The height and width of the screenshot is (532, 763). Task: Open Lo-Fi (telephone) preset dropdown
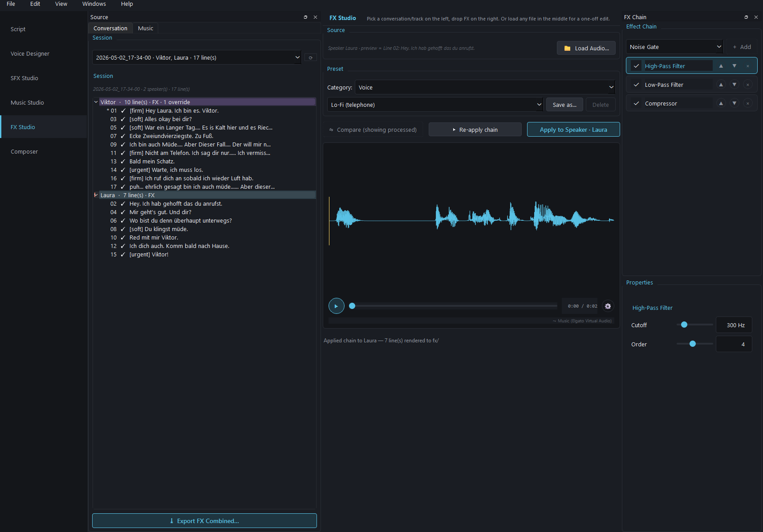click(x=435, y=105)
